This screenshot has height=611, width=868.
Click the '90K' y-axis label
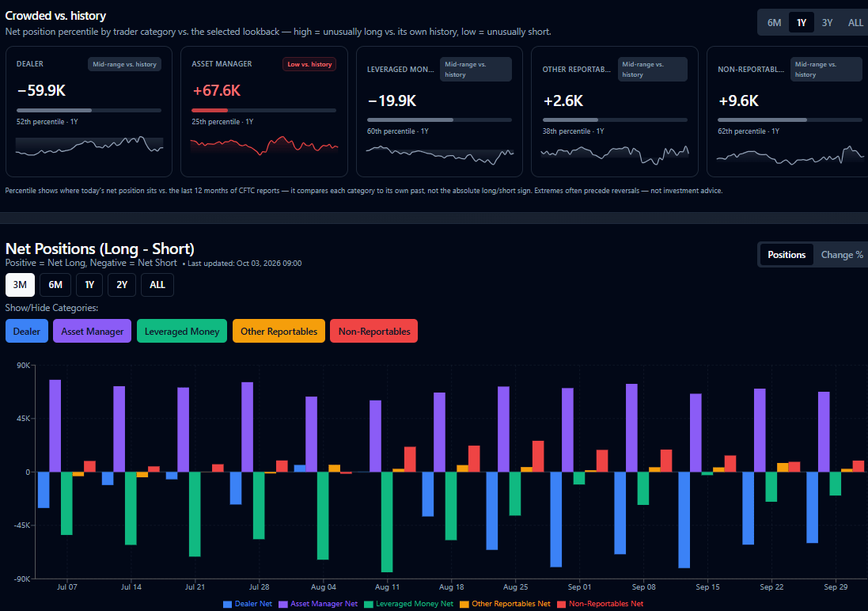(x=24, y=366)
